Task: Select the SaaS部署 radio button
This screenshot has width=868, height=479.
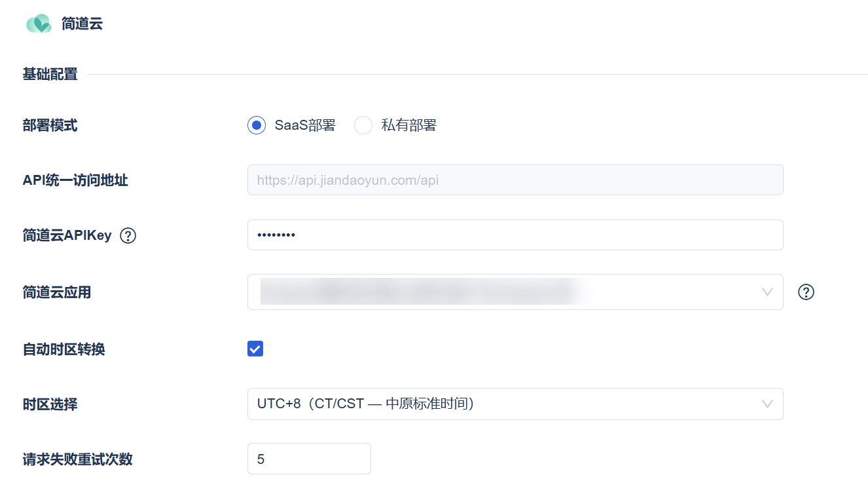Action: point(257,125)
